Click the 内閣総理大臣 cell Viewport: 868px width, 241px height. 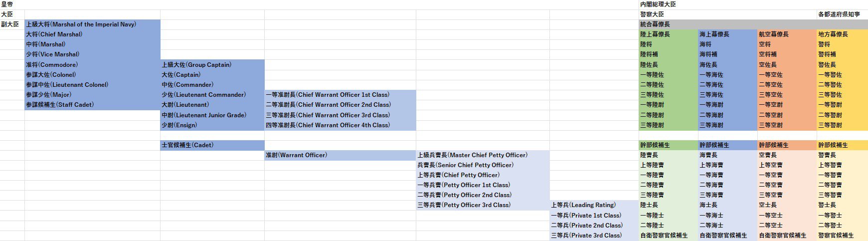click(x=658, y=4)
